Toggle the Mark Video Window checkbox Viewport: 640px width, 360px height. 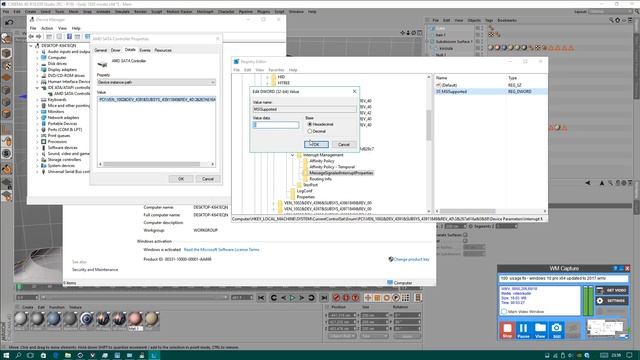click(504, 311)
